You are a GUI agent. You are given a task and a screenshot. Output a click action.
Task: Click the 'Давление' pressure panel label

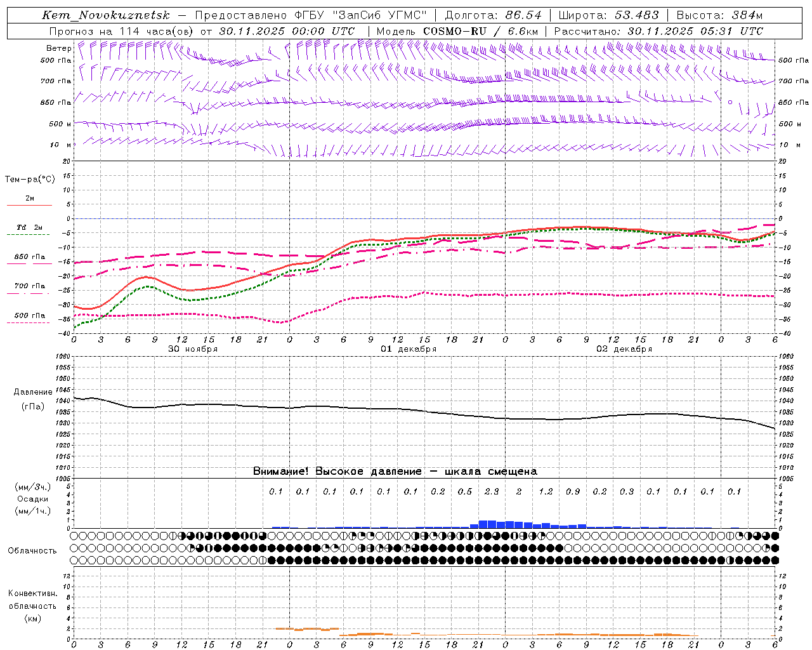[32, 392]
